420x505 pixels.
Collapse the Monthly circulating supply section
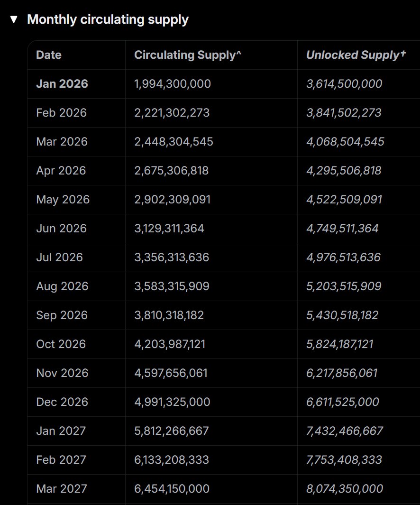[x=14, y=20]
